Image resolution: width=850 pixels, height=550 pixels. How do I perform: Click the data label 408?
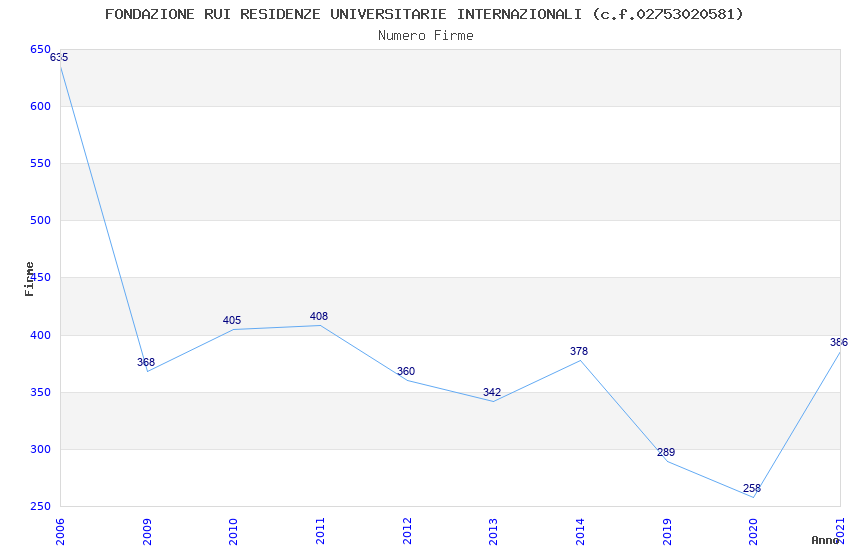click(319, 316)
